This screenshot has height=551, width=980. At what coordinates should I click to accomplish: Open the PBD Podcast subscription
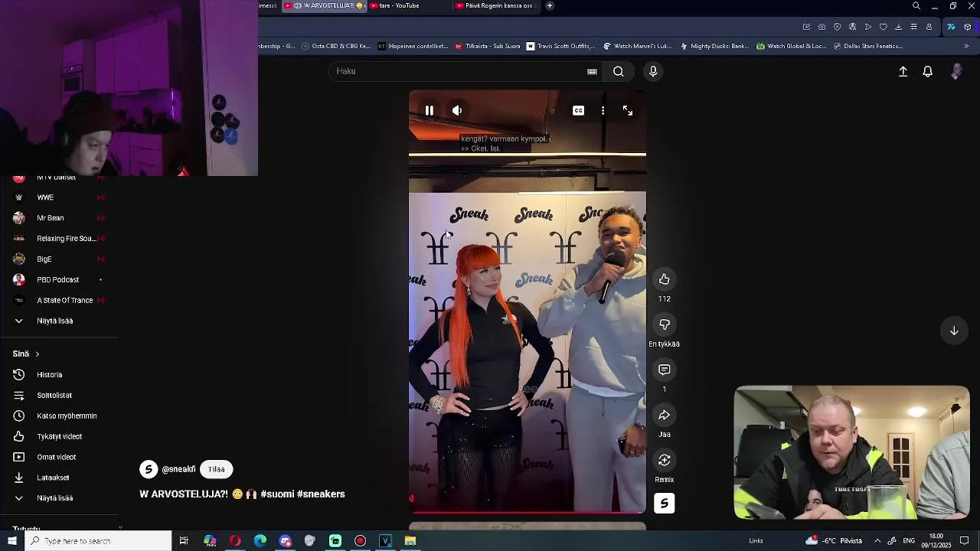[59, 280]
